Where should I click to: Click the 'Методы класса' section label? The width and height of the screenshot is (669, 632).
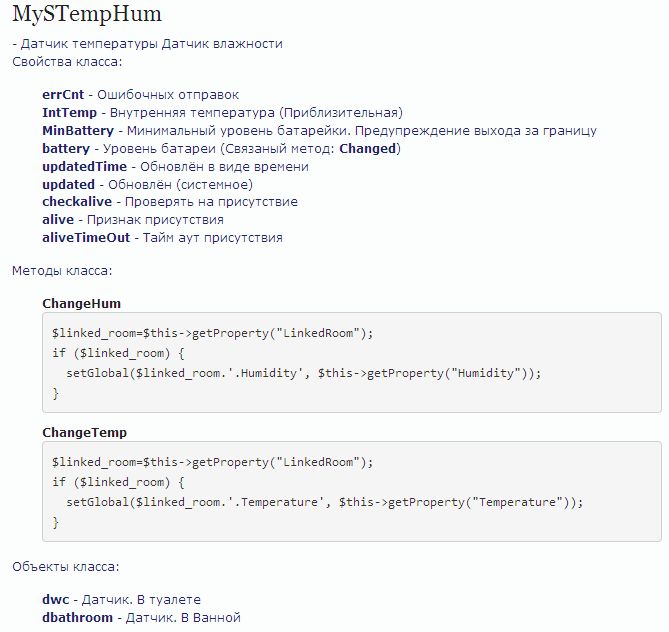(x=62, y=271)
